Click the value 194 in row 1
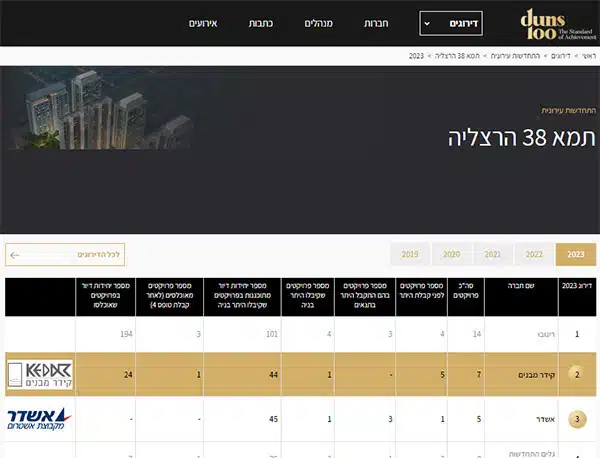The height and width of the screenshot is (458, 600). [x=126, y=334]
